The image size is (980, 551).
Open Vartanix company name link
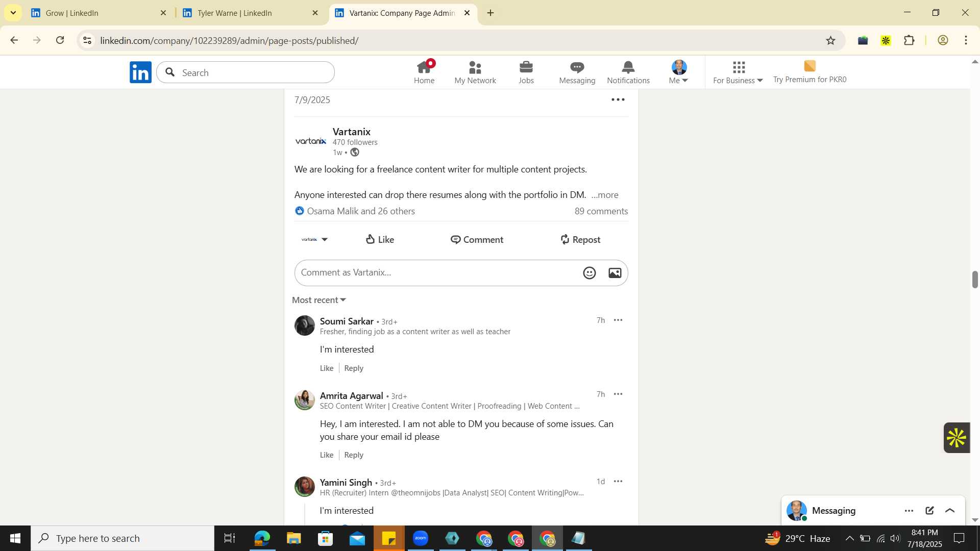[352, 132]
